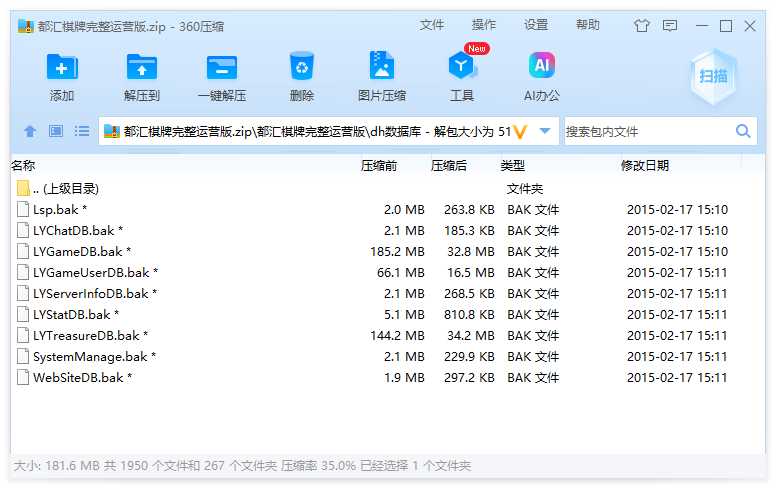The height and width of the screenshot is (488, 776).
Task: Select the LYGameUserDB.bak file
Action: tap(388, 273)
